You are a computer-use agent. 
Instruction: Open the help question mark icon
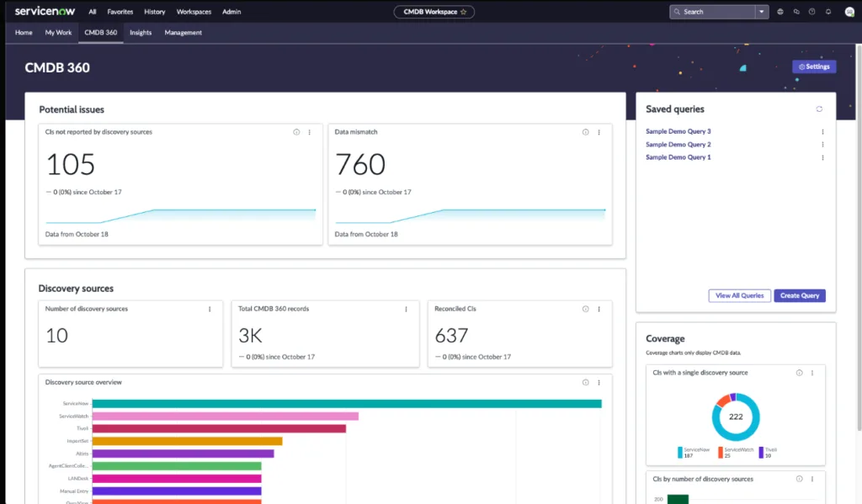(x=811, y=12)
